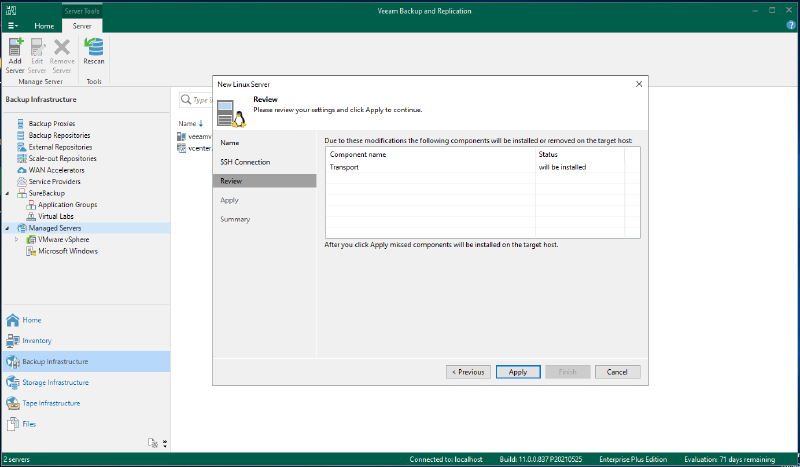
Task: Click the Remove Server ribbon icon
Action: click(x=62, y=56)
